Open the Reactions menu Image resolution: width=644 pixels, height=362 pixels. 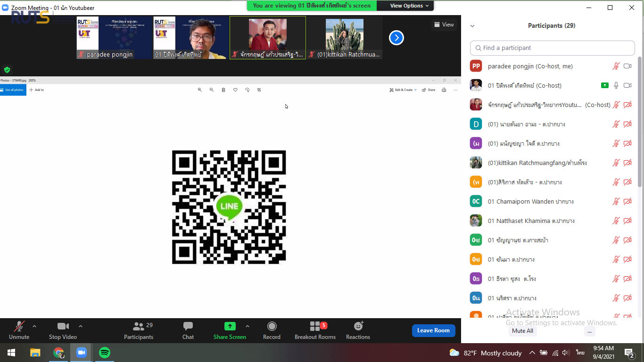coord(358,330)
